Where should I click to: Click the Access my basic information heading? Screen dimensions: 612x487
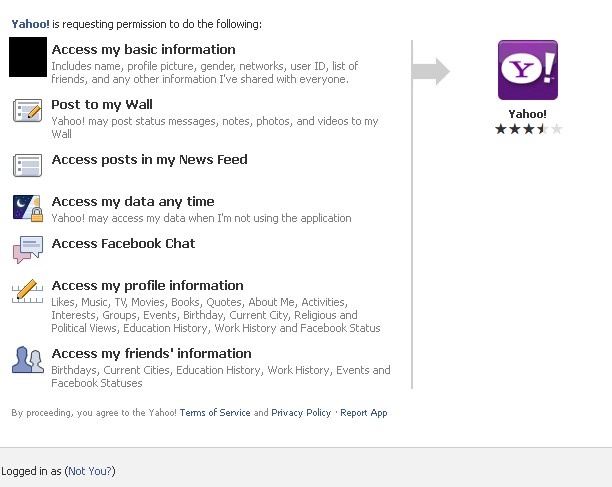(x=144, y=50)
